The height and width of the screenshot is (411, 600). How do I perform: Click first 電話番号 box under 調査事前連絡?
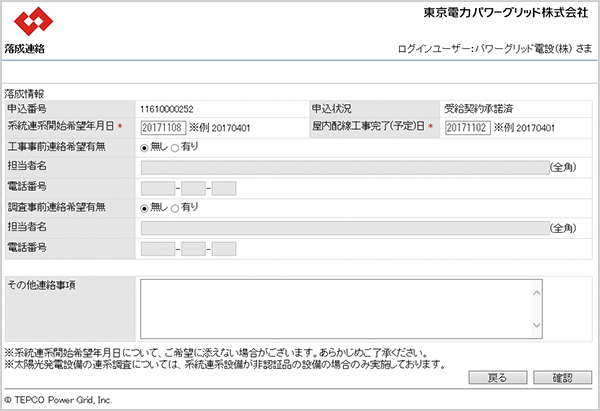click(x=158, y=249)
